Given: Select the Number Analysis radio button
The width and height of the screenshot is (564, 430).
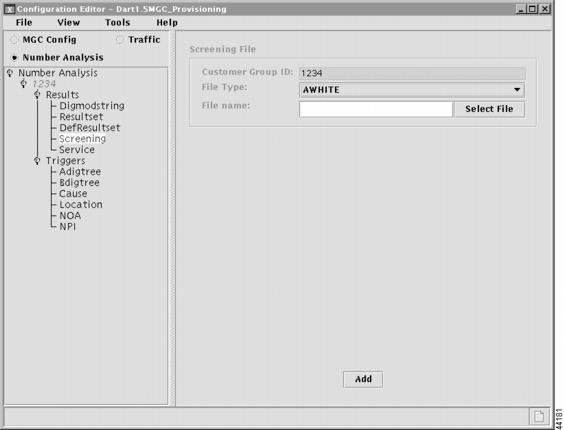Looking at the screenshot, I should [x=14, y=58].
